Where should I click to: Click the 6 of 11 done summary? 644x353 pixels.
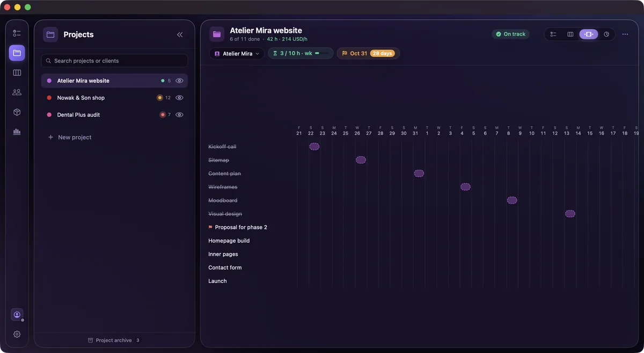point(245,39)
